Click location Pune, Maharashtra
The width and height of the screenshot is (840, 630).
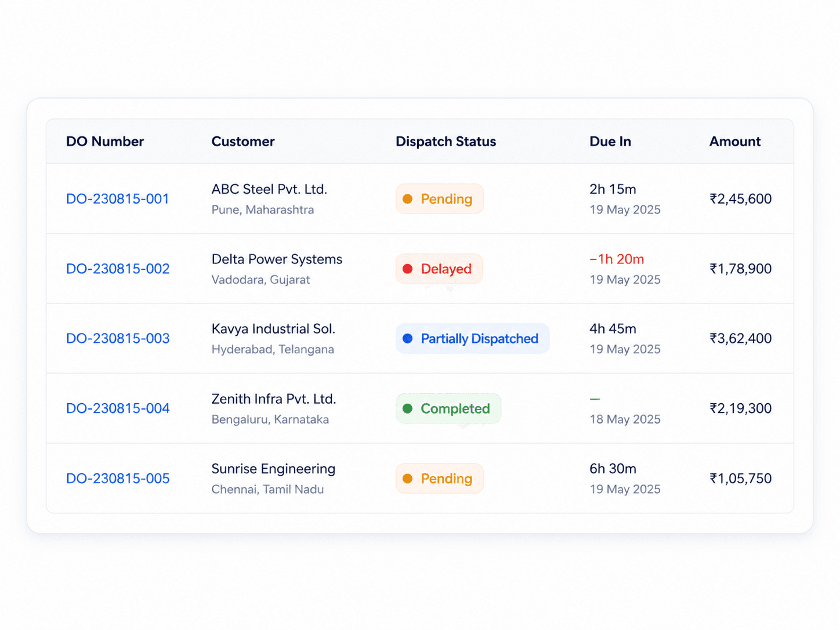click(263, 210)
